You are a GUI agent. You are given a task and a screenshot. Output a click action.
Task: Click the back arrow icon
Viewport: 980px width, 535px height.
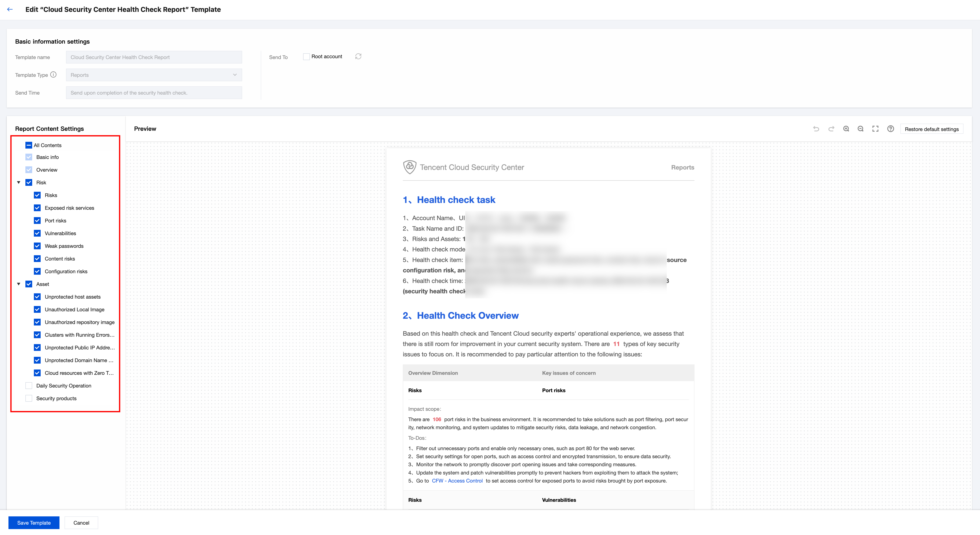coord(10,10)
